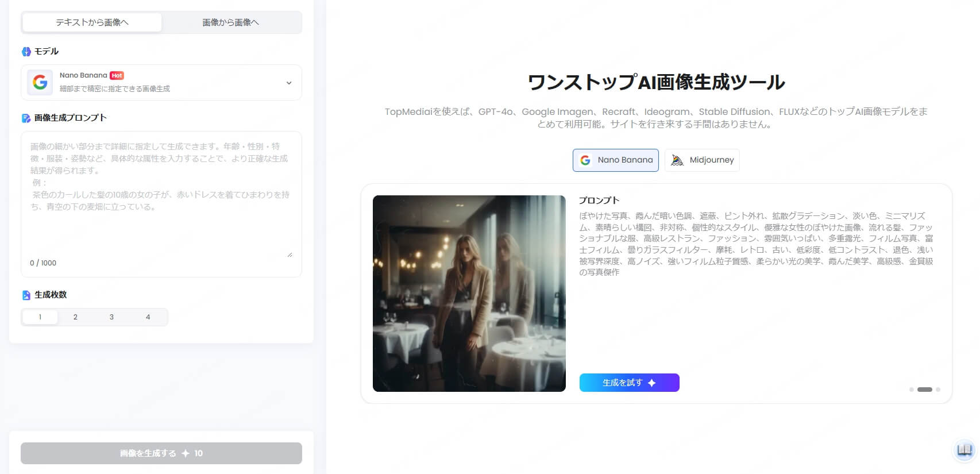This screenshot has width=980, height=474.
Task: Click the 生成枚数 label
Action: pos(51,295)
